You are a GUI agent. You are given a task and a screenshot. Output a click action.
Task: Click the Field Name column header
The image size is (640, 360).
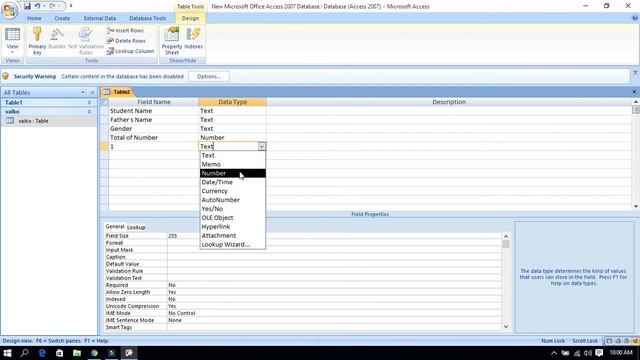coord(153,102)
